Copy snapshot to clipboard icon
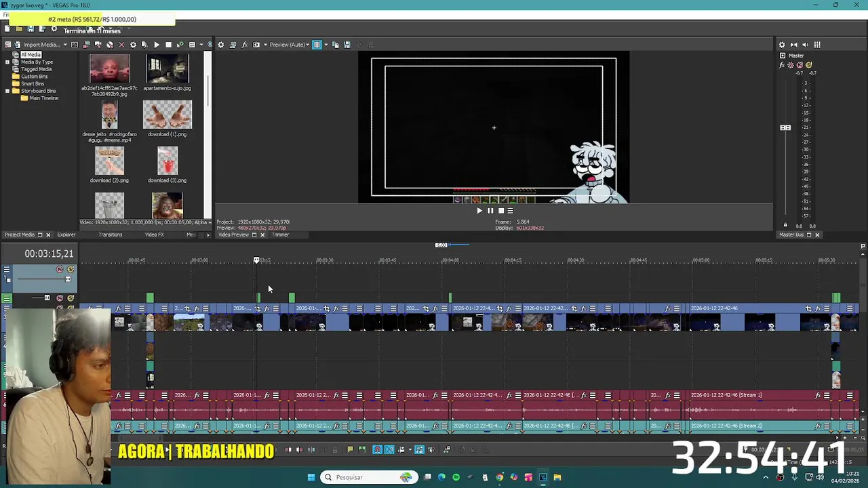 point(336,45)
